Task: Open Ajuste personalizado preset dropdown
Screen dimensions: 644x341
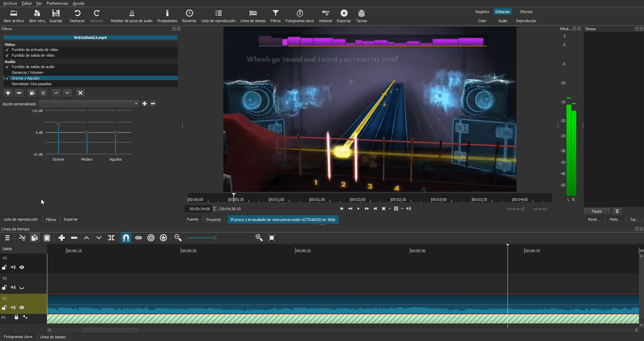Action: 89,104
